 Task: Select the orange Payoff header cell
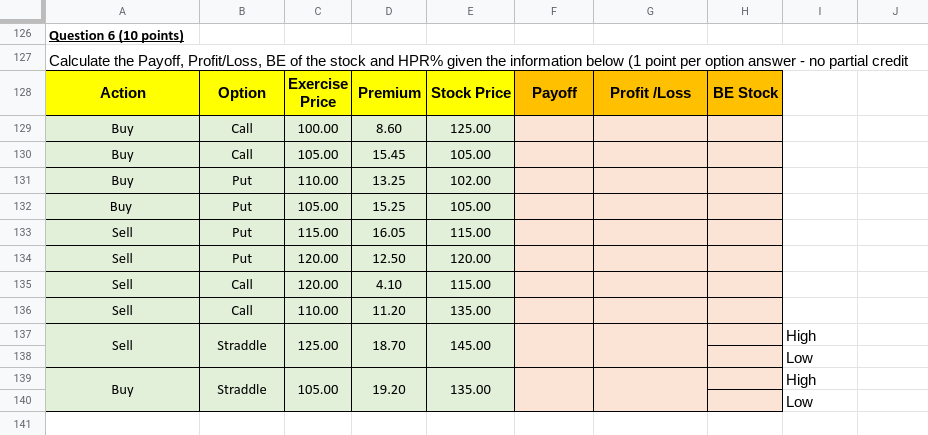tap(554, 93)
